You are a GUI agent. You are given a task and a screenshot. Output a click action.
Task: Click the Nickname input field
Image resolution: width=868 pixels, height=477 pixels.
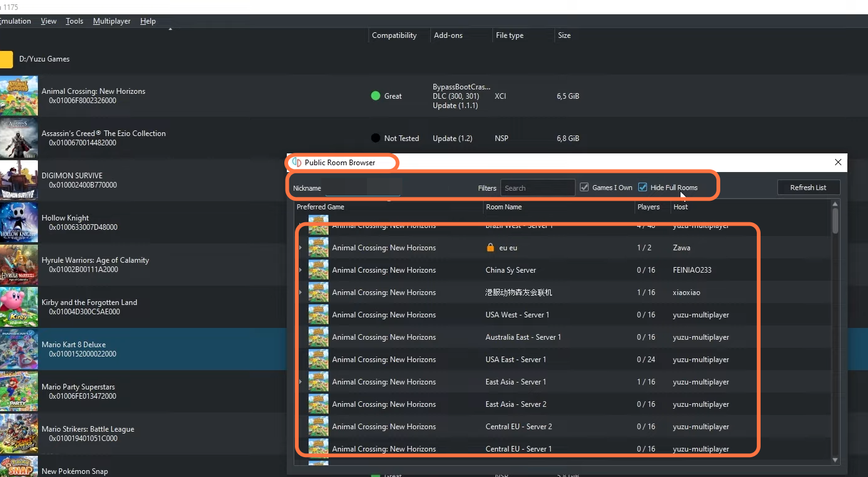[363, 188]
